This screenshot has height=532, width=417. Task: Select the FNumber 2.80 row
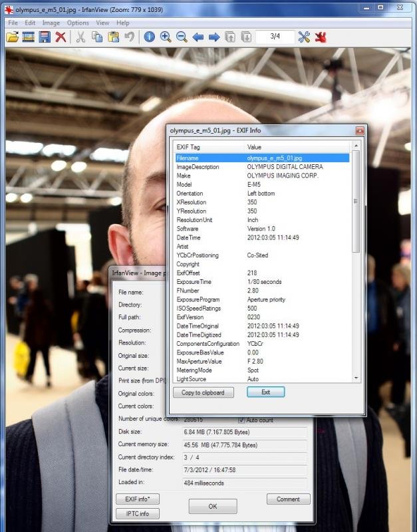click(262, 291)
